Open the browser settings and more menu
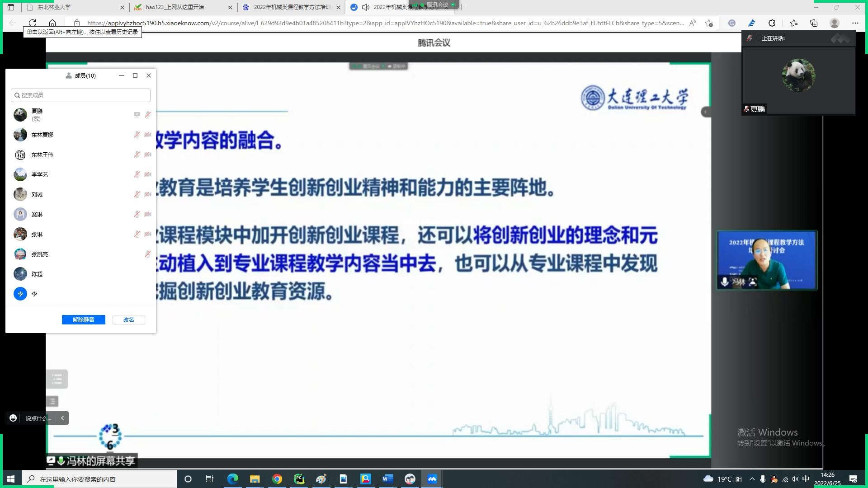Image resolution: width=868 pixels, height=488 pixels. click(855, 23)
